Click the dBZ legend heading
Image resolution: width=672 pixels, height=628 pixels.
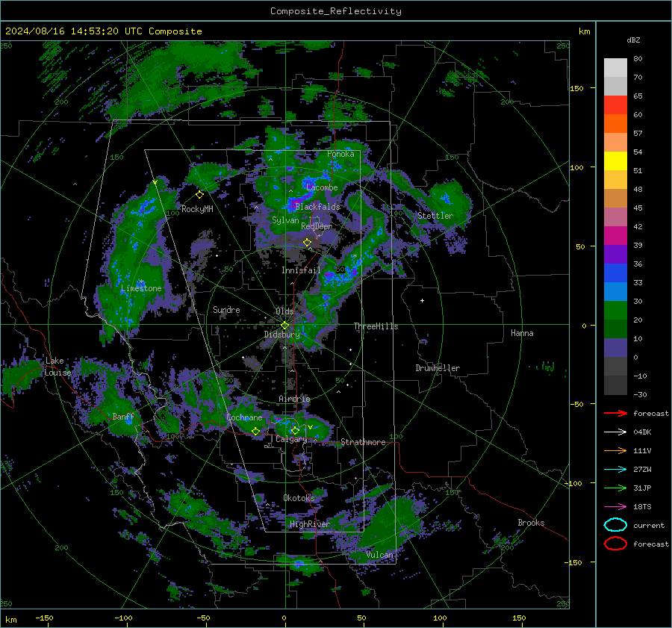pos(633,40)
